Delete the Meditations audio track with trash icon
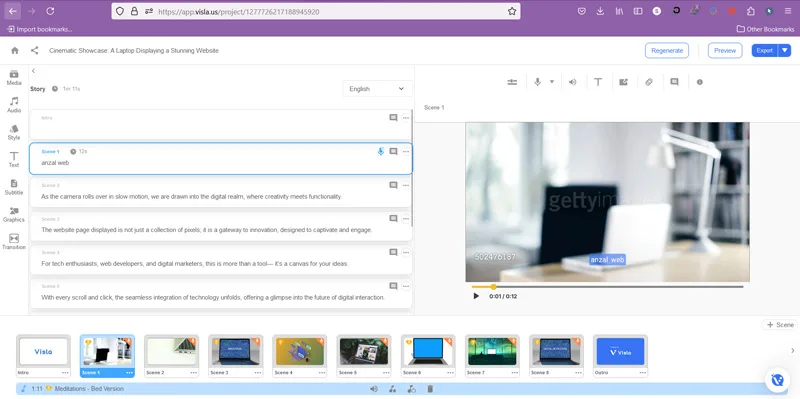This screenshot has width=800, height=399. [430, 389]
